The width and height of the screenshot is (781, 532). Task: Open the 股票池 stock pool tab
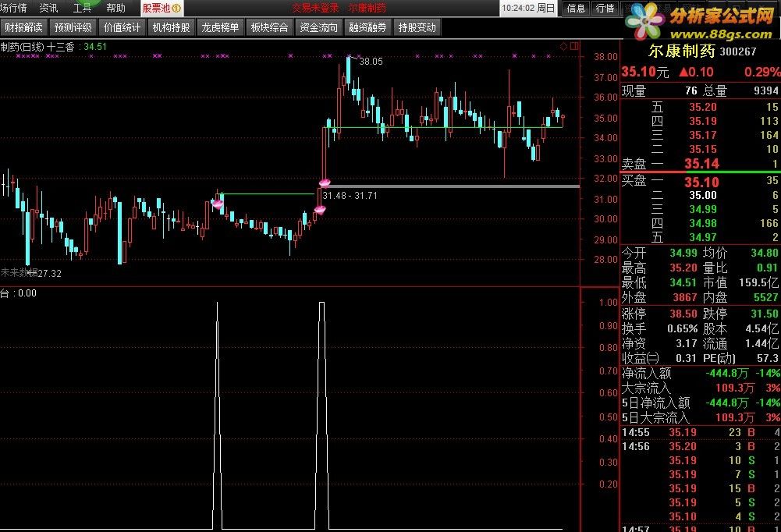pyautogui.click(x=162, y=8)
